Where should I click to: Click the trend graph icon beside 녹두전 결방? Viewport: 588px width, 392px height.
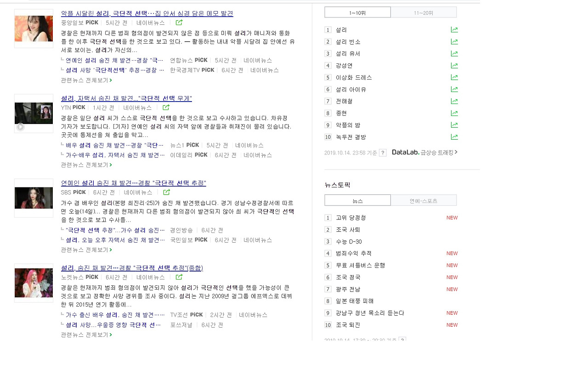(x=454, y=137)
